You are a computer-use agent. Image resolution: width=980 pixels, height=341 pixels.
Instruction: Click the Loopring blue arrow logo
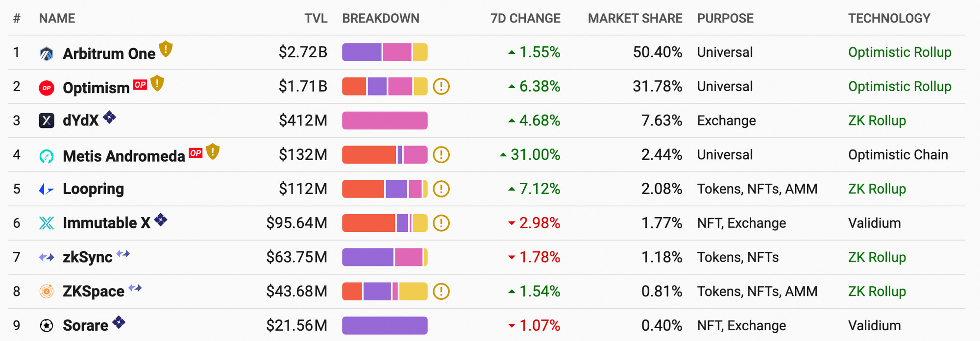coord(47,189)
